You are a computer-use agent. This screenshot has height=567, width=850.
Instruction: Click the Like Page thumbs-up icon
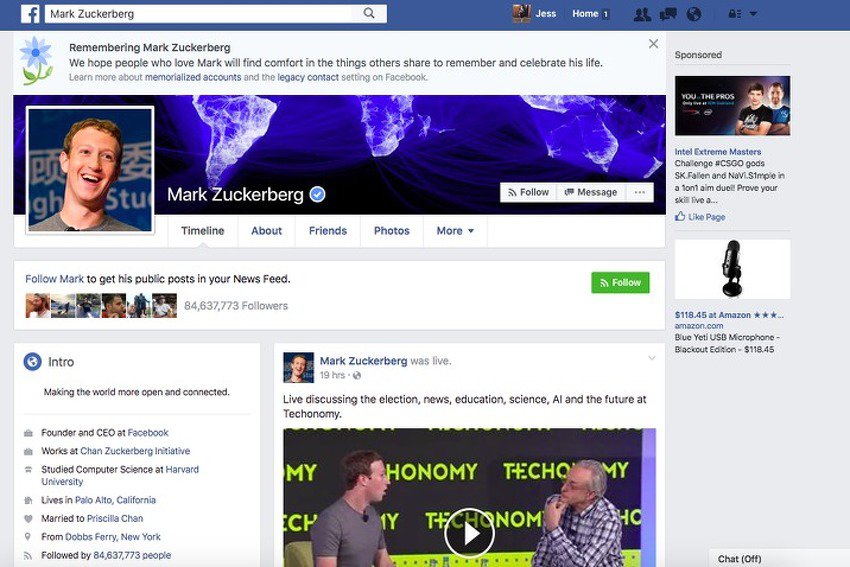click(680, 216)
